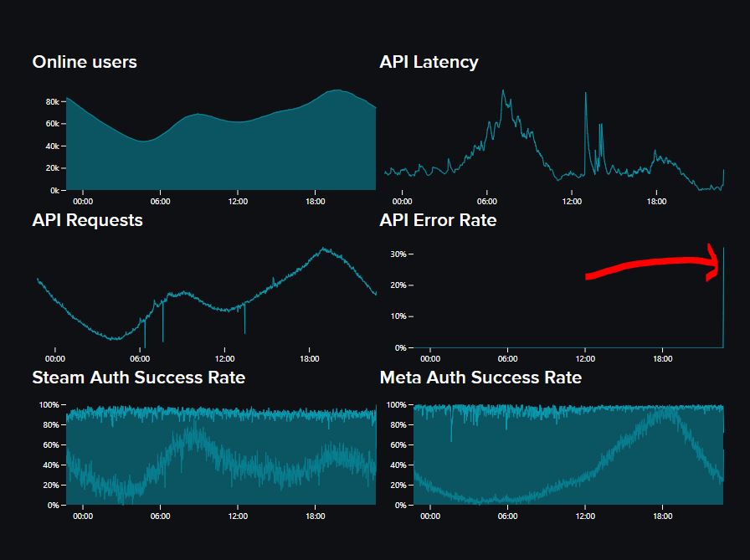Screen dimensions: 750x560
Task: Select 100% label on Meta Auth axis
Action: (396, 405)
